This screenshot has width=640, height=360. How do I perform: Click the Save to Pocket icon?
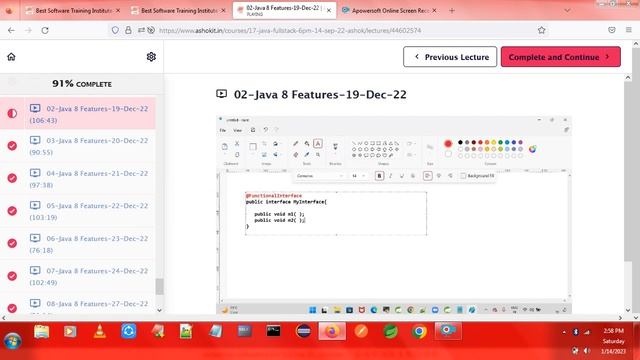click(x=611, y=30)
